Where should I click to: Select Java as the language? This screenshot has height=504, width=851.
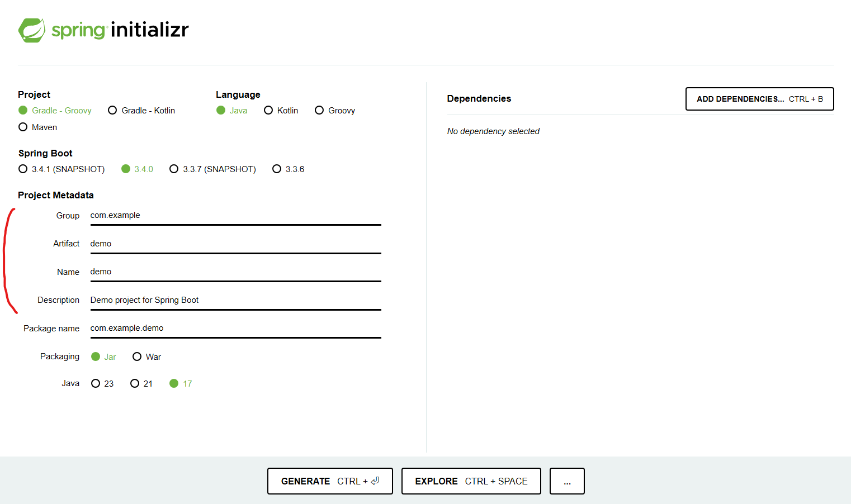tap(232, 111)
